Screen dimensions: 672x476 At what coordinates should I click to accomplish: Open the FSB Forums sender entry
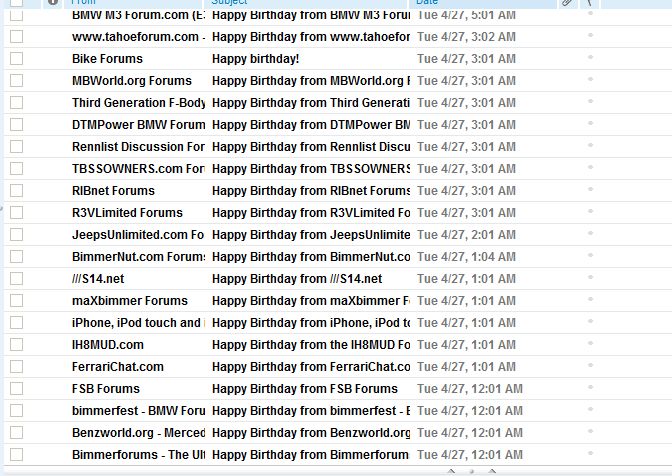pyautogui.click(x=106, y=389)
